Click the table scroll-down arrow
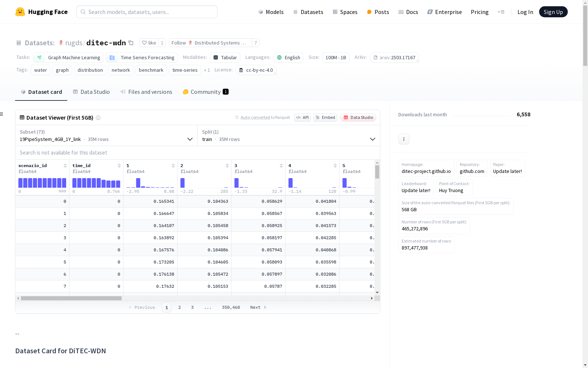 (377, 293)
